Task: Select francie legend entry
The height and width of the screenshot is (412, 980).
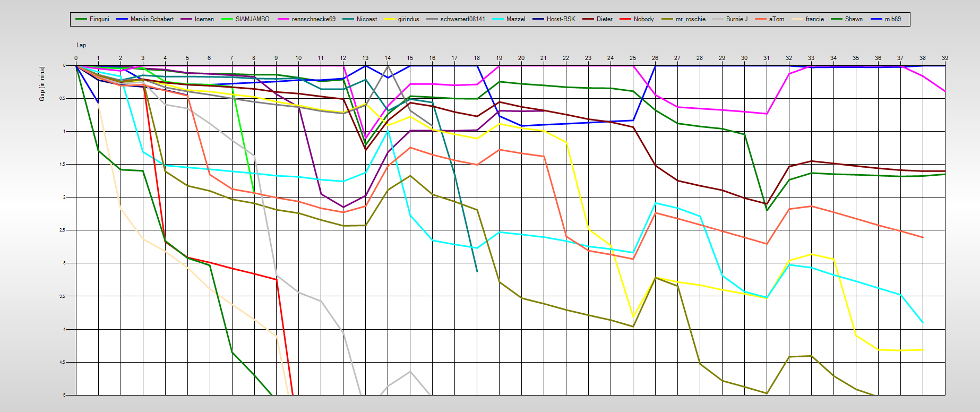Action: coord(814,19)
